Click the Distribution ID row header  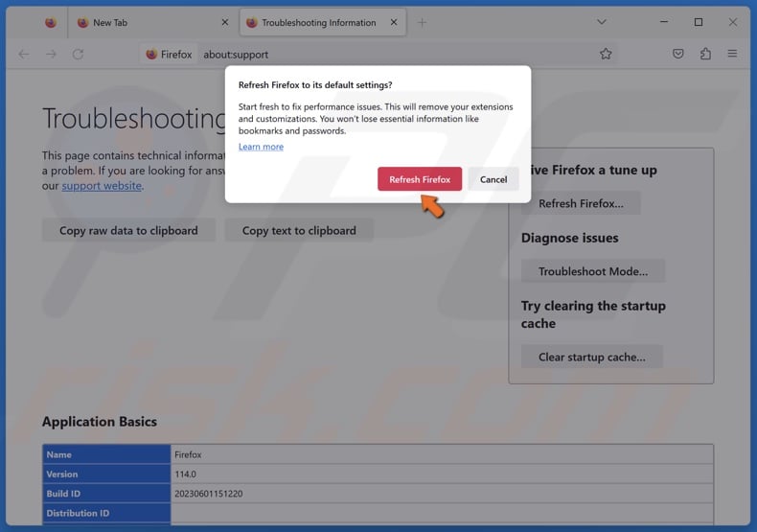point(106,513)
